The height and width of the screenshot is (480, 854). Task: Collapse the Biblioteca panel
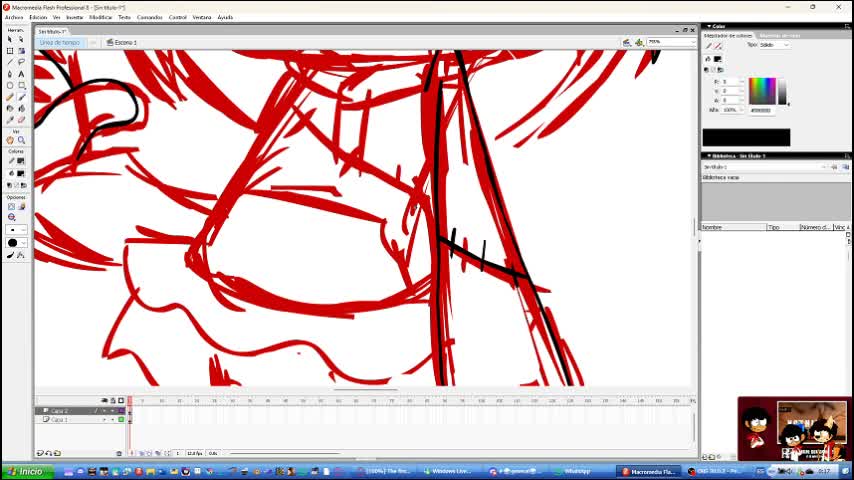[707, 155]
